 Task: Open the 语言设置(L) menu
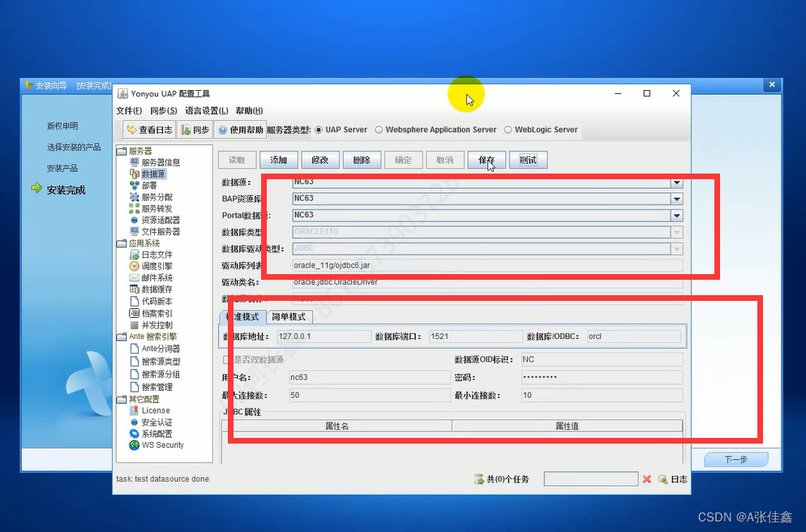[207, 110]
